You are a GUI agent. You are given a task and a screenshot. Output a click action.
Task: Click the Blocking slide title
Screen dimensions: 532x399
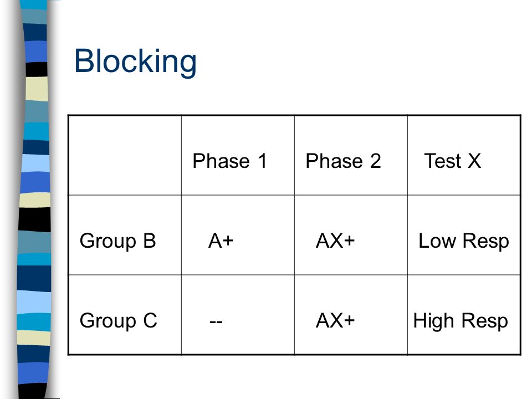point(135,62)
